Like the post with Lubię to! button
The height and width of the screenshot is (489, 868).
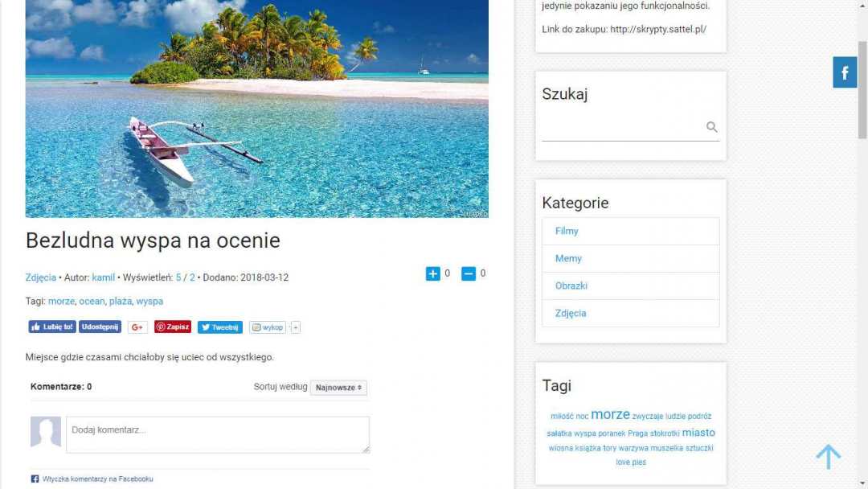tap(52, 327)
